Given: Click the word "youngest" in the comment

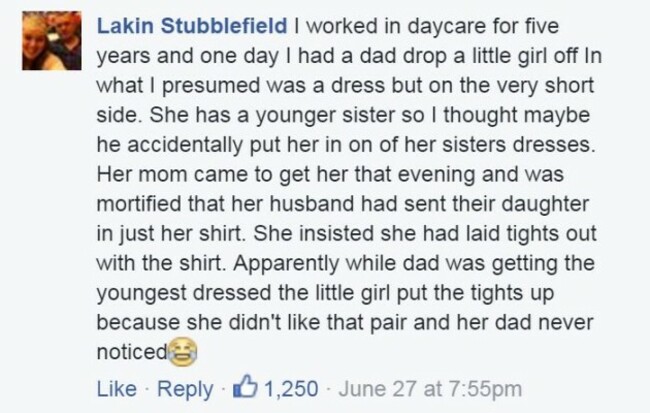Looking at the screenshot, I should click(142, 294).
